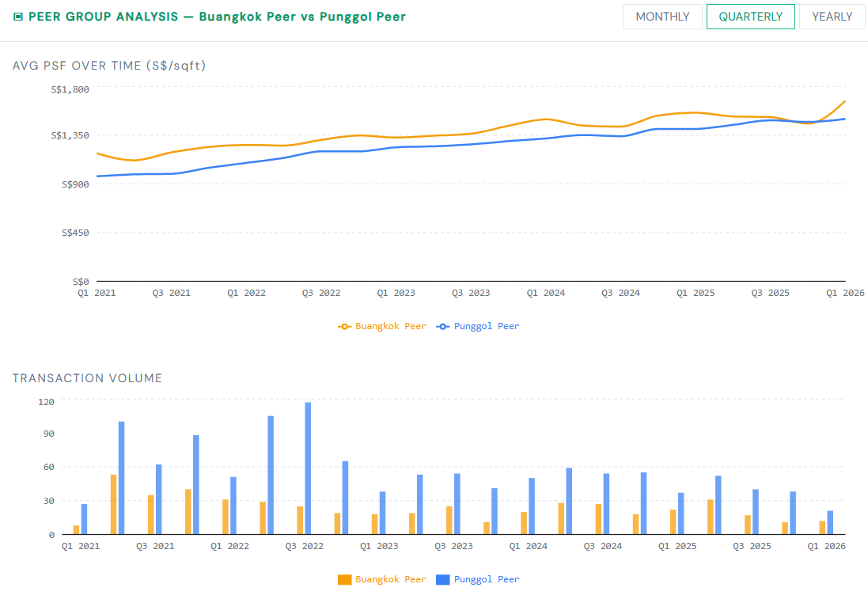Toggle Buangkok Peer series in PSF chart legend

pos(390,326)
